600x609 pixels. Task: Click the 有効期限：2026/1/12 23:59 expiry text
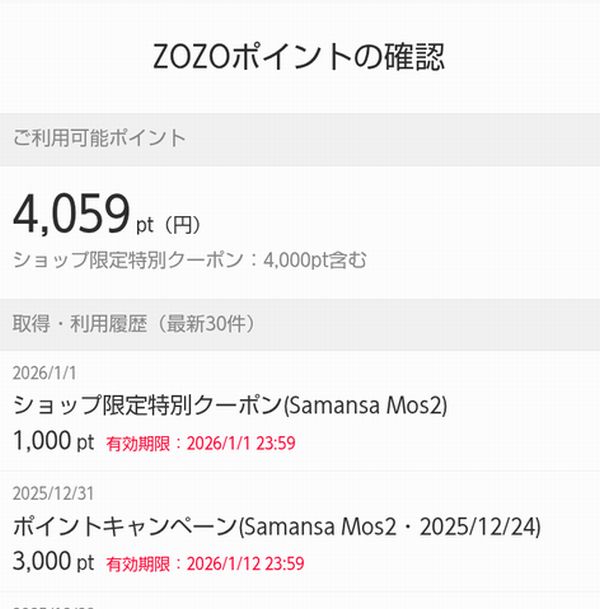click(205, 563)
